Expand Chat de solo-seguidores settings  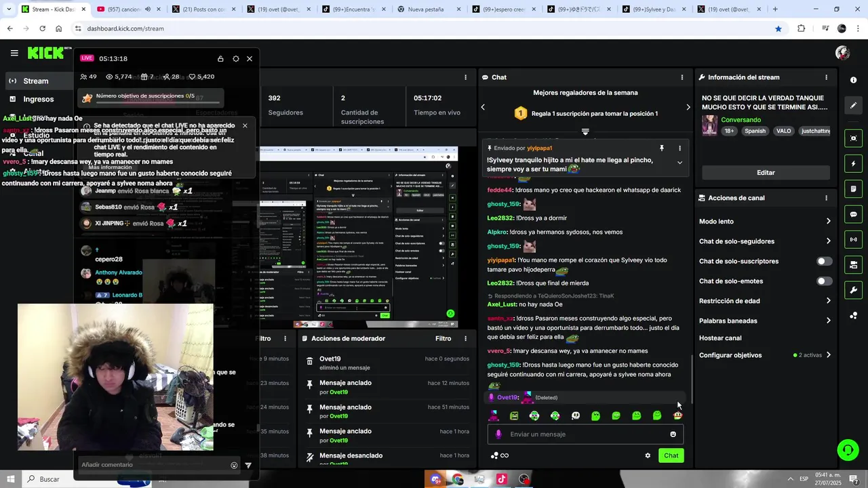(828, 241)
